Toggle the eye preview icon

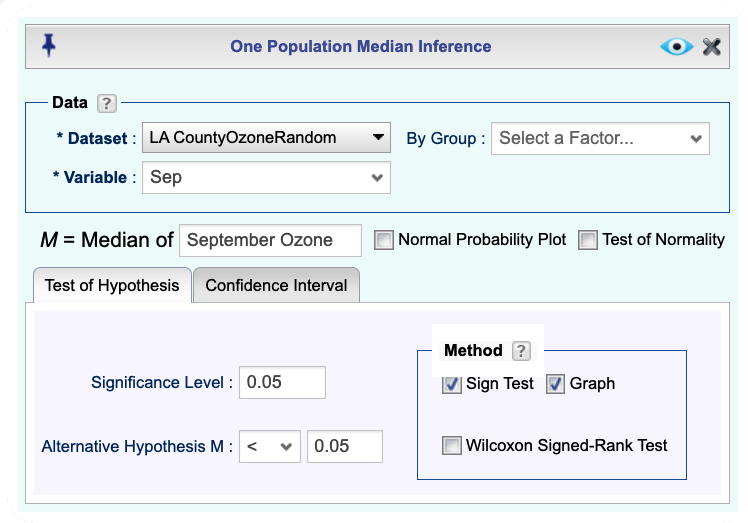[676, 47]
